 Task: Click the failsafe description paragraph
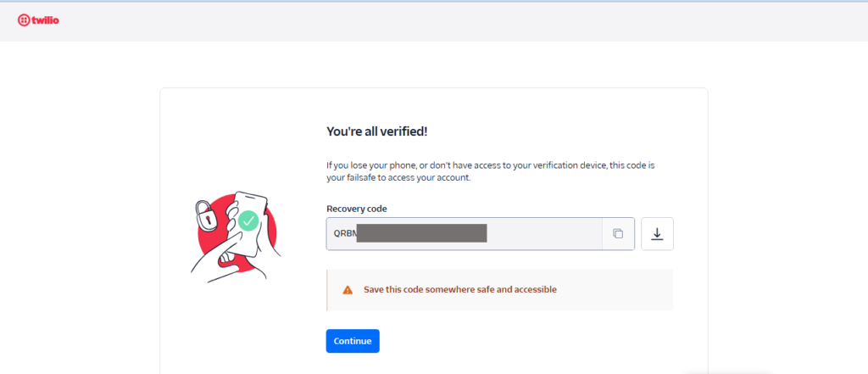click(x=491, y=172)
